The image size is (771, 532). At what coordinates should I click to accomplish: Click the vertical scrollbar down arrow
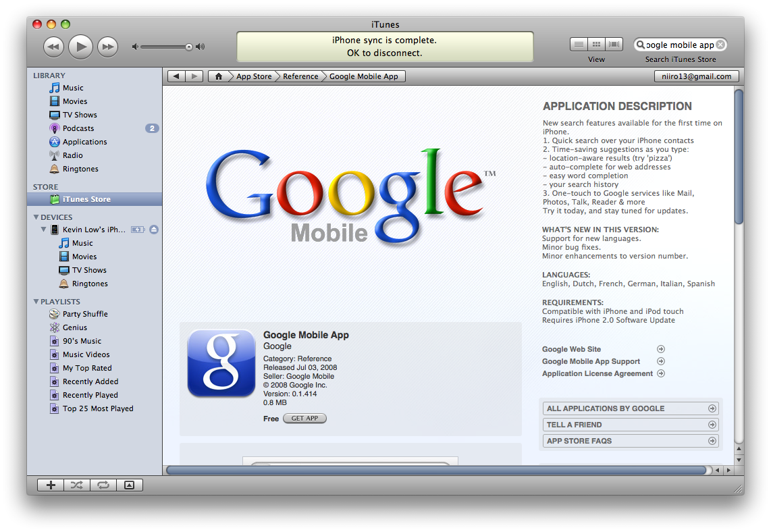tap(739, 460)
